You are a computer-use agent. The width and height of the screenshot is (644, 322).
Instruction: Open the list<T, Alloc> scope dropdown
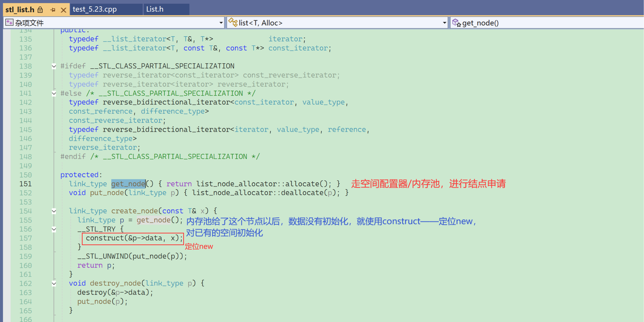(444, 23)
